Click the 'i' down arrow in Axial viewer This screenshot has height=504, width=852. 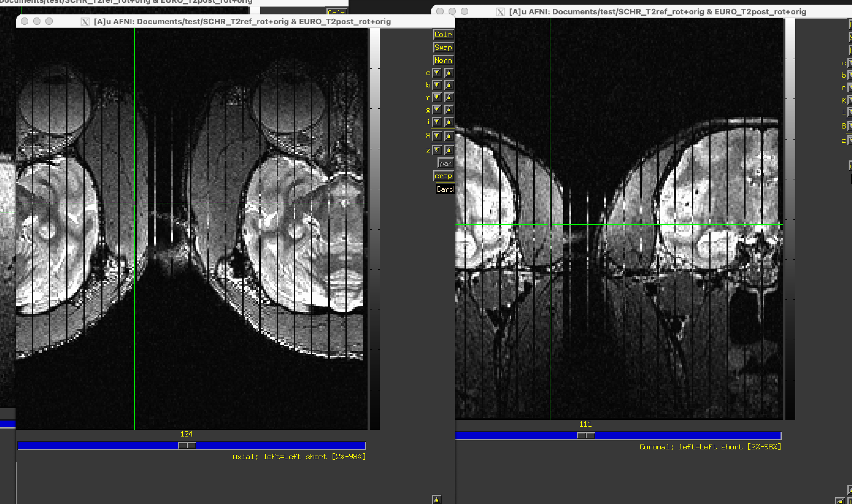point(437,122)
